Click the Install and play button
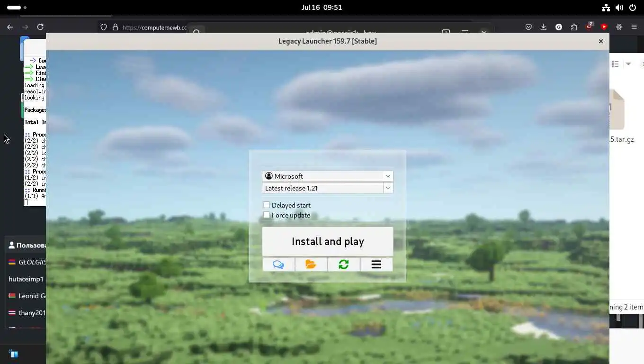 click(328, 241)
